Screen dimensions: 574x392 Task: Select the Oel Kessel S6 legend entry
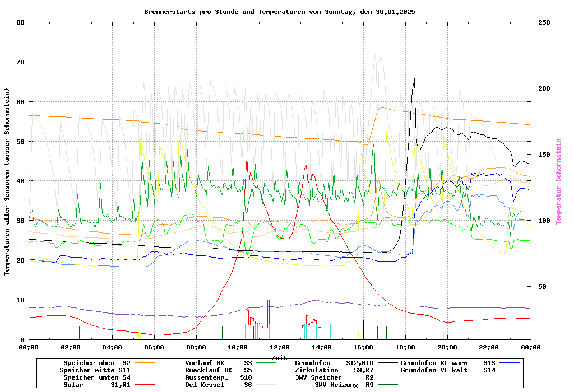tap(219, 385)
